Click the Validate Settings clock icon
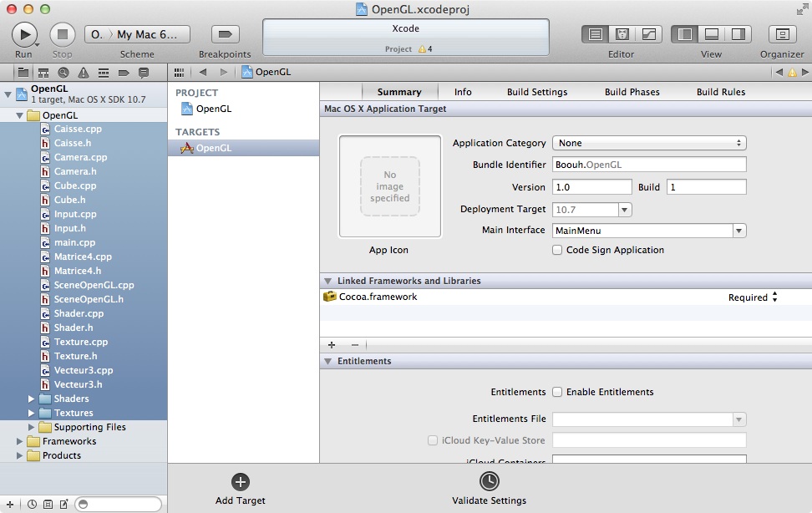 tap(489, 481)
